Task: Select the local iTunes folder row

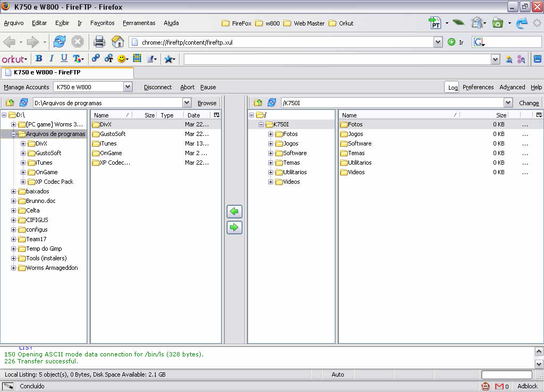Action: 156,143
